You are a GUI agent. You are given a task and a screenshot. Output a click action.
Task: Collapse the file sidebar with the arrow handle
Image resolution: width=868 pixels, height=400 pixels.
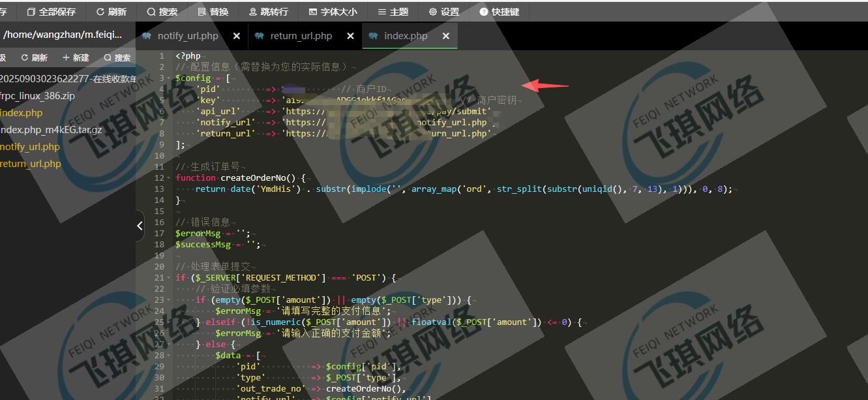point(140,226)
